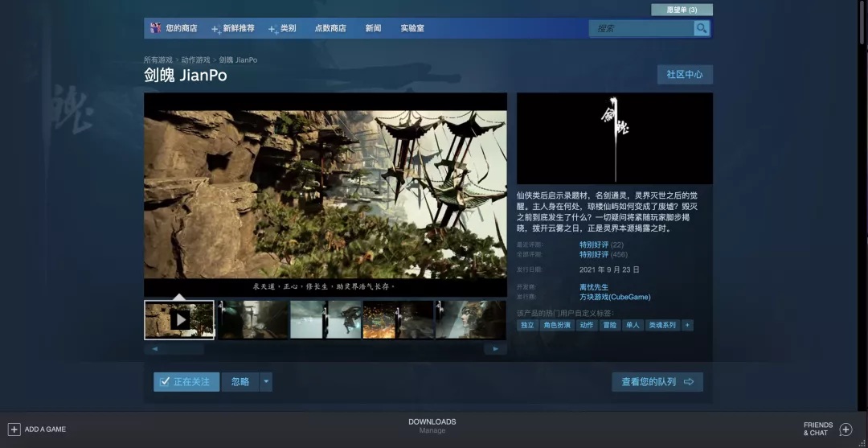Open 新闻 tab
Viewport: 868px width, 448px height.
(x=373, y=27)
